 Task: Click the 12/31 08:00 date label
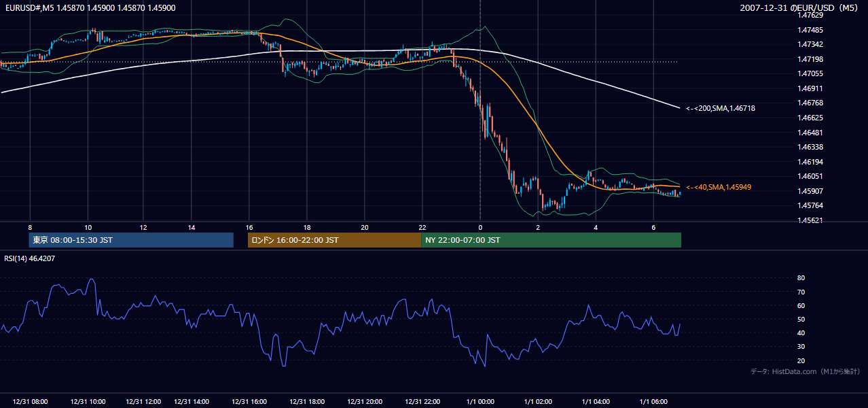(x=30, y=402)
